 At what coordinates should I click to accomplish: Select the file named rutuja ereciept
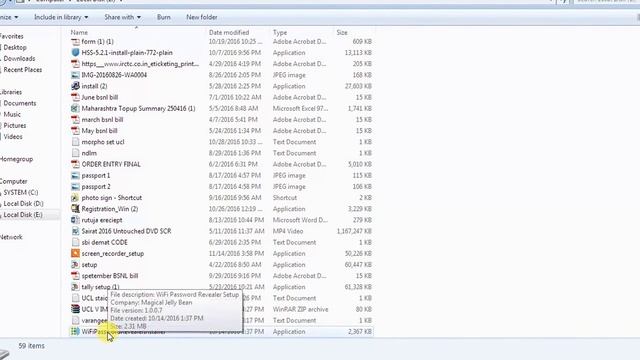tap(102, 220)
